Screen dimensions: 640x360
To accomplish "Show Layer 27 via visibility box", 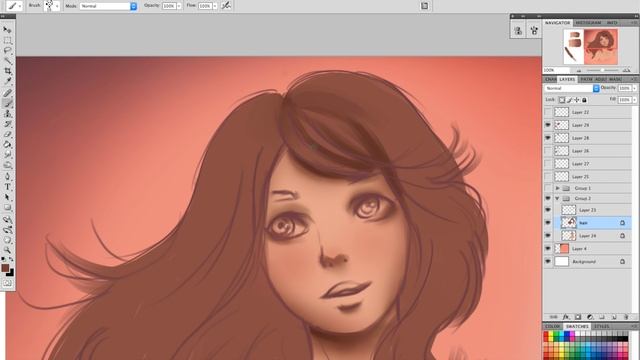I will pos(548,164).
